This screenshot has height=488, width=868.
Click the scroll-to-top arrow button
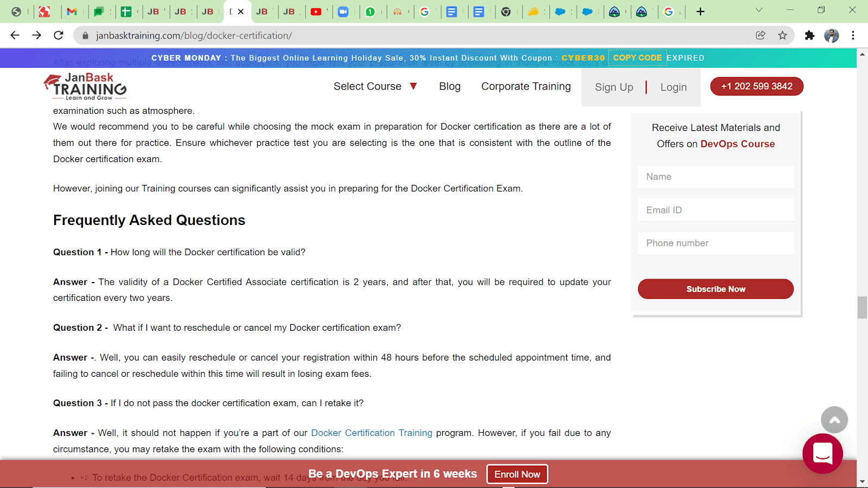[834, 420]
